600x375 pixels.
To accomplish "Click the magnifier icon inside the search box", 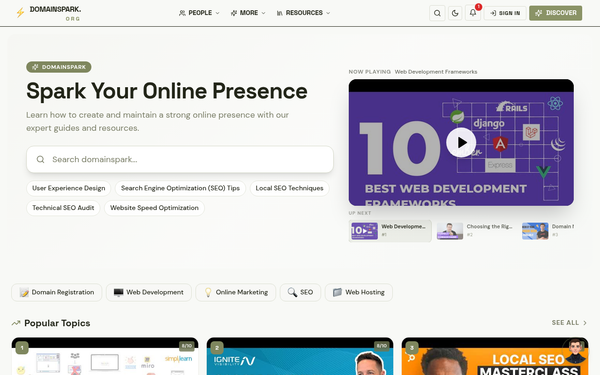I will pyautogui.click(x=41, y=159).
